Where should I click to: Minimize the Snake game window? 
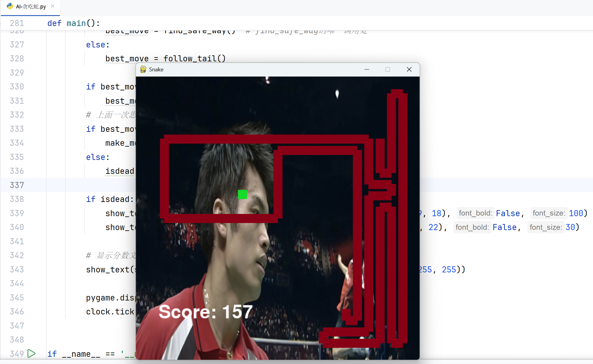click(x=367, y=70)
